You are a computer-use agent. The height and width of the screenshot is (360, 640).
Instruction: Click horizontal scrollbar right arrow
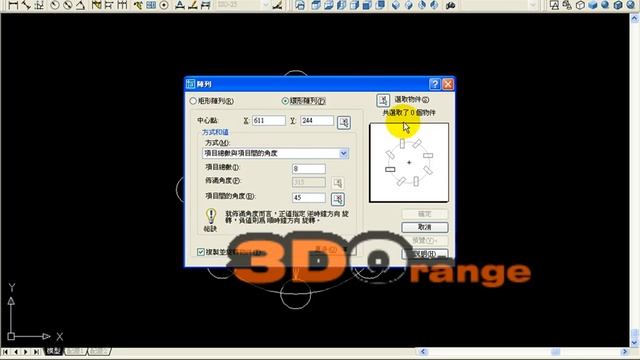624,351
